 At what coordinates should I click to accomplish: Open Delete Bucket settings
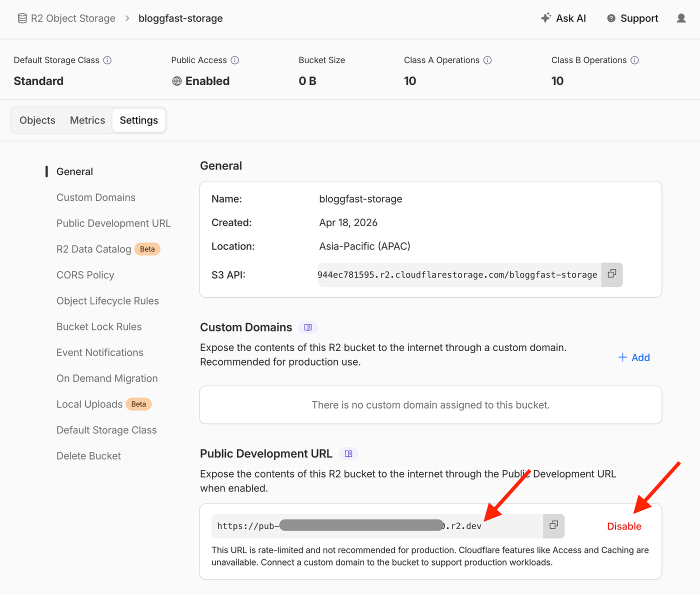coord(88,455)
